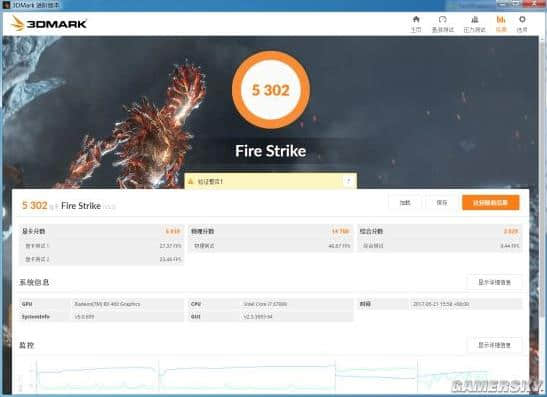Image resolution: width=547 pixels, height=397 pixels.
Task: Click on the monitoring graph timeline
Action: (x=262, y=376)
